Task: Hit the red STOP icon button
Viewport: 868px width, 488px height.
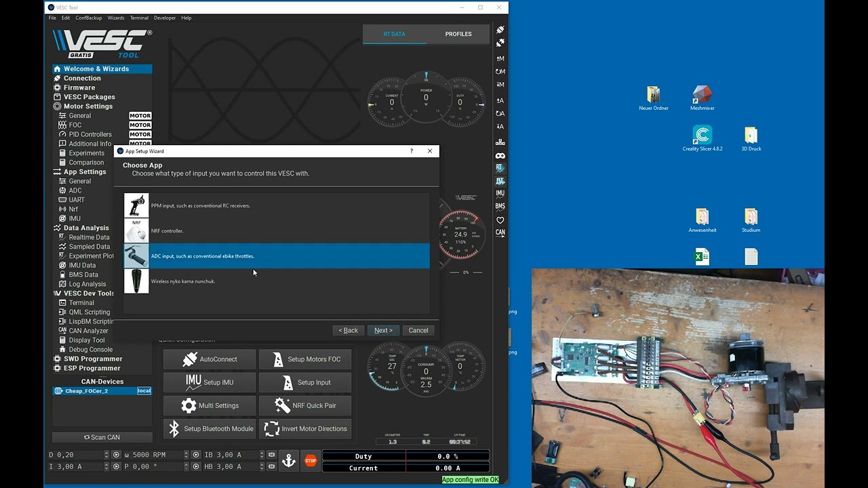Action: coord(311,461)
